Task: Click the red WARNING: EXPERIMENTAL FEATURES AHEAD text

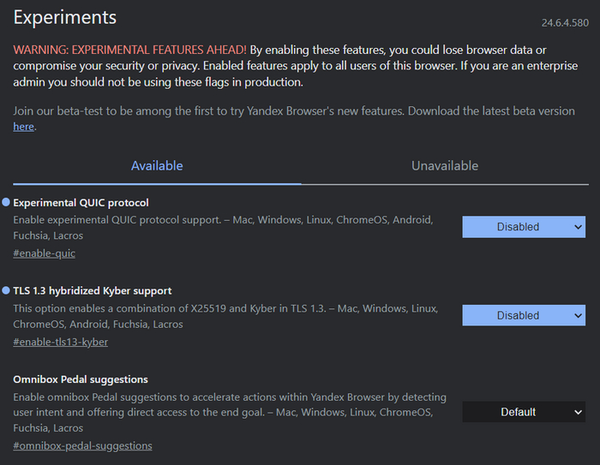Action: pyautogui.click(x=130, y=50)
